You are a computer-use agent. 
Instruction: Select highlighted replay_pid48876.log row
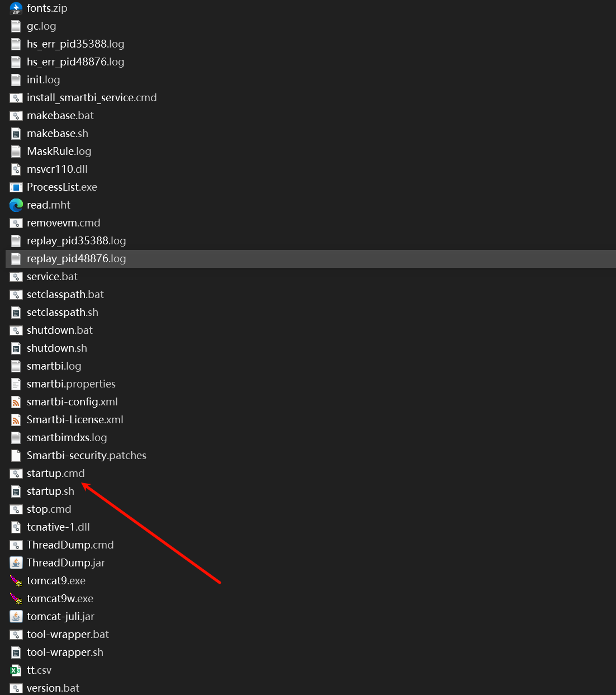tap(311, 259)
